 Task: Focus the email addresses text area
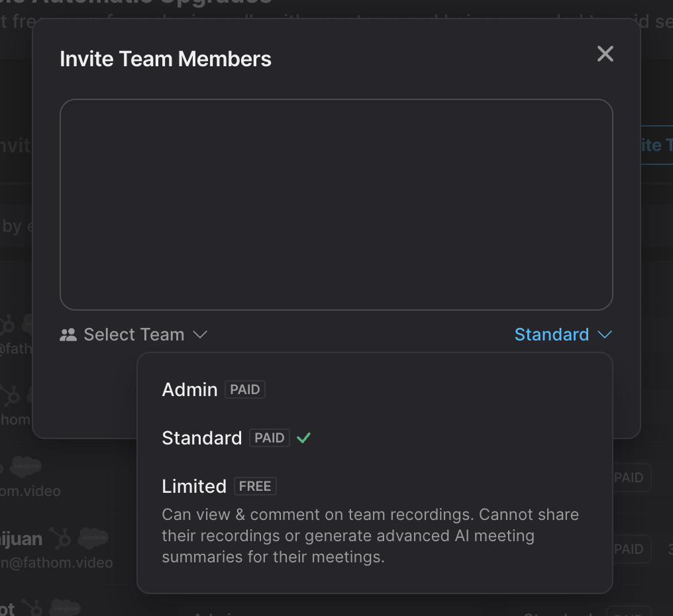click(336, 205)
